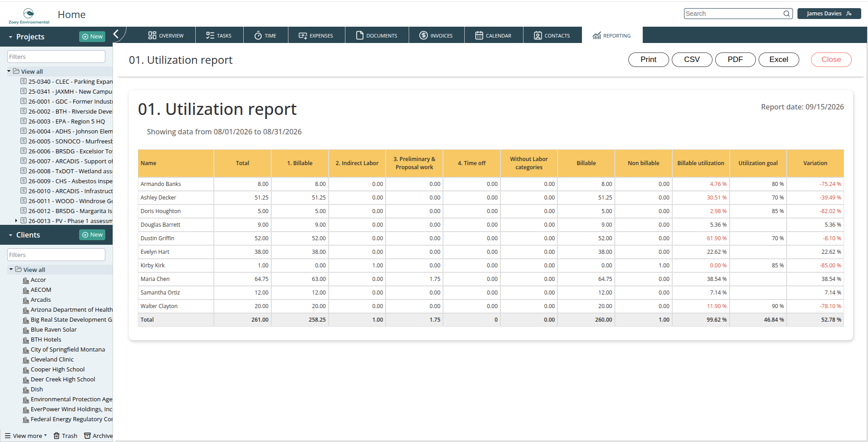This screenshot has height=442, width=868.
Task: Focus the clients Filters field
Action: [56, 255]
